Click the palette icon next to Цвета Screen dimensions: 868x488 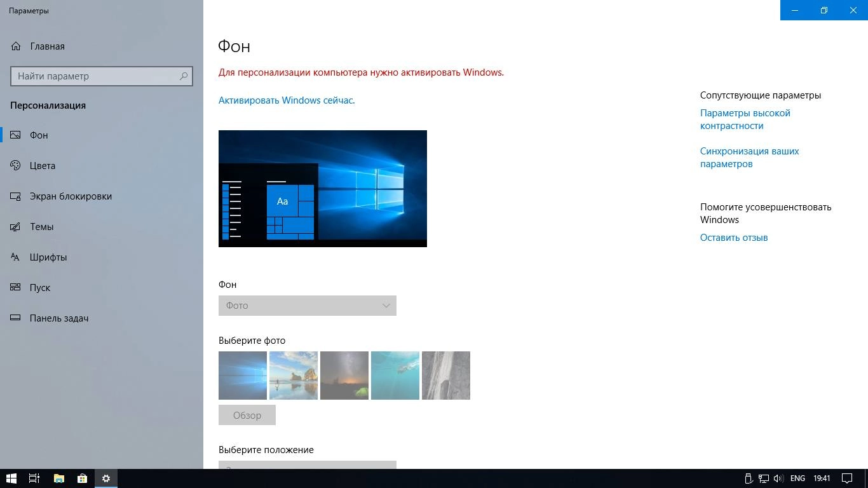coord(16,166)
